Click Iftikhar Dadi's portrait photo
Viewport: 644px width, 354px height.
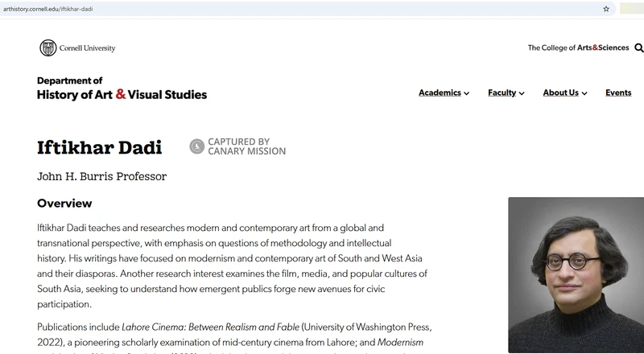576,274
